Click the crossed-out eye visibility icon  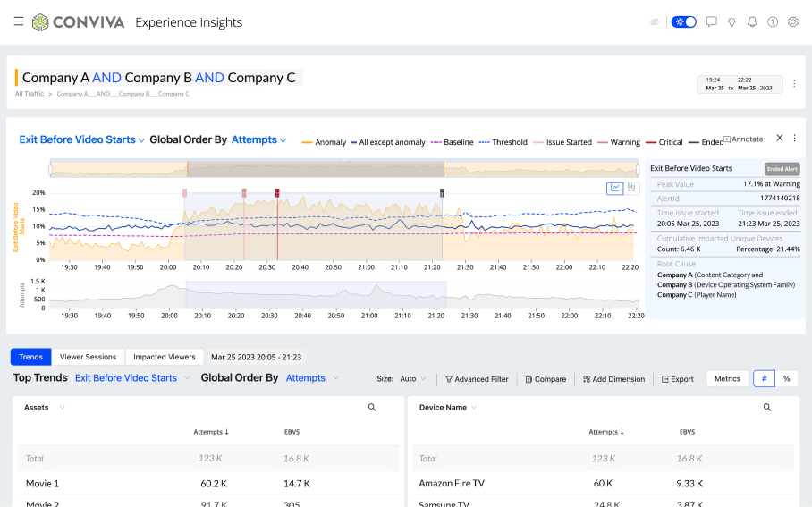655,21
